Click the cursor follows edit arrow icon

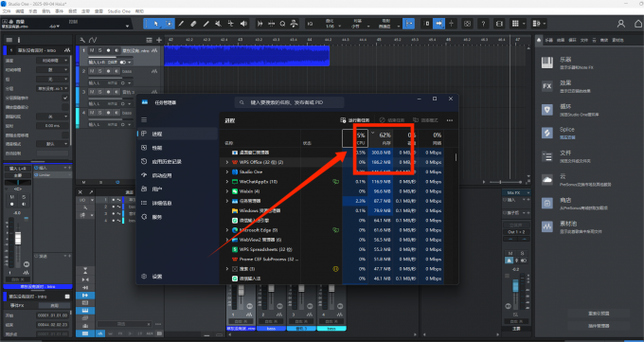point(438,24)
